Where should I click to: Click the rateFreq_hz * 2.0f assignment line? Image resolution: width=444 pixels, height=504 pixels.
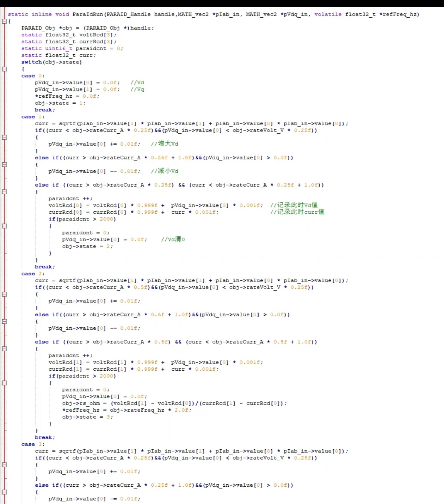click(127, 410)
